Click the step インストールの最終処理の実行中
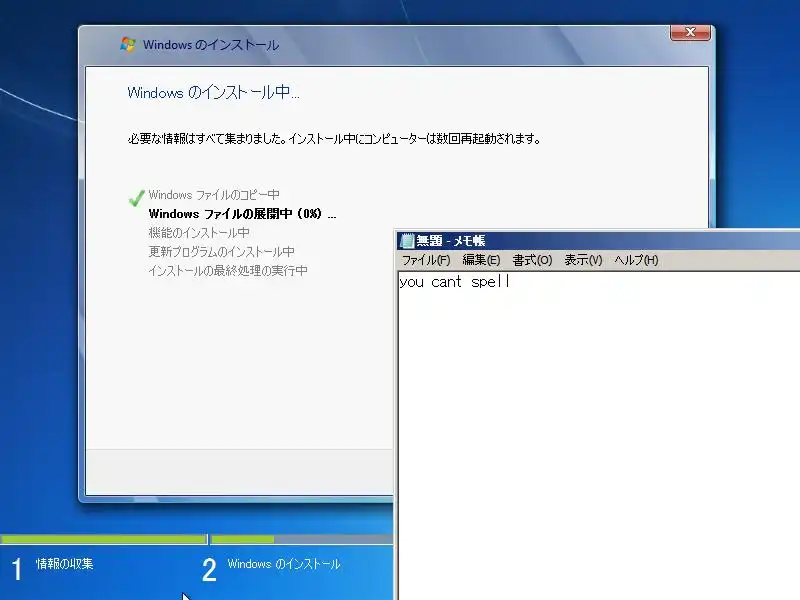This screenshot has width=800, height=600. pos(228,270)
